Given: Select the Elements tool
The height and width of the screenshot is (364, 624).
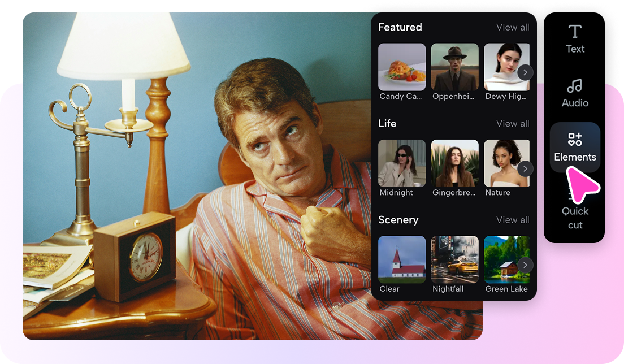Looking at the screenshot, I should pos(575,147).
